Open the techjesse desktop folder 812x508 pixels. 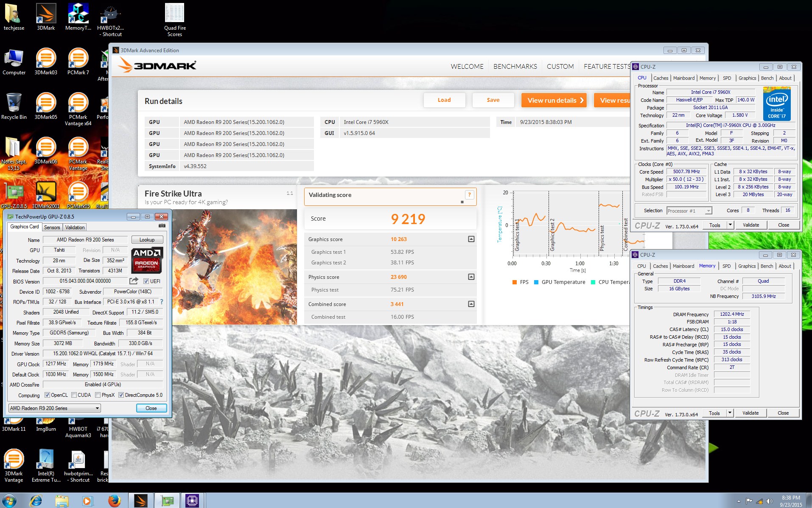pyautogui.click(x=14, y=17)
